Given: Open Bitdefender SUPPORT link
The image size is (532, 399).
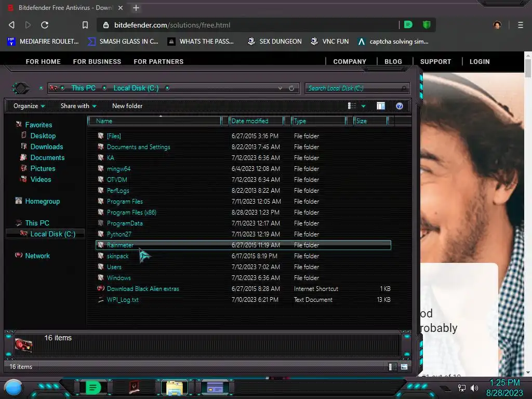Looking at the screenshot, I should pyautogui.click(x=436, y=61).
